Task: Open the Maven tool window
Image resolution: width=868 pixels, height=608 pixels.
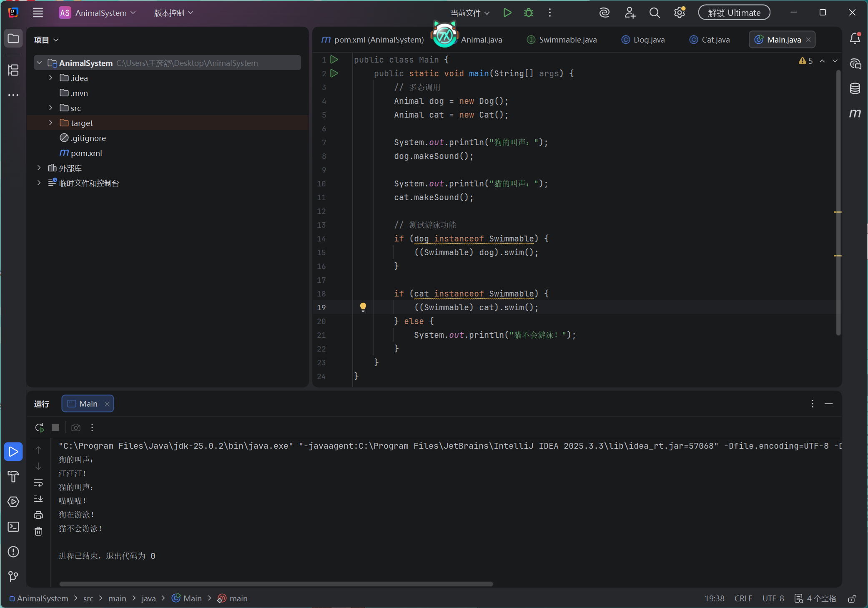Action: tap(855, 113)
